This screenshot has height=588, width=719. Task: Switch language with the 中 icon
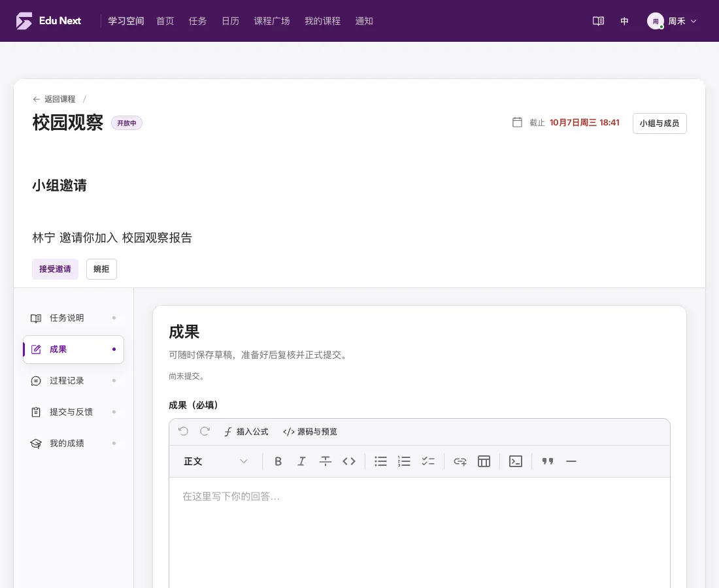pos(624,21)
